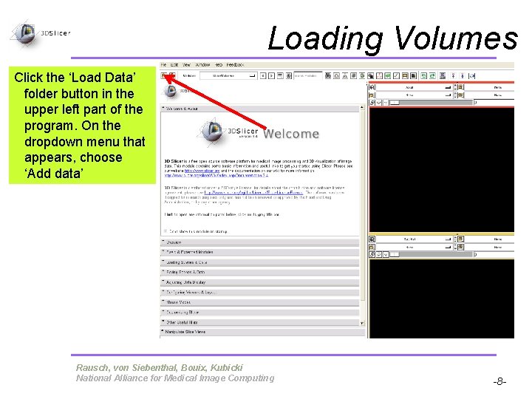Click the Search modules input field

307,75
